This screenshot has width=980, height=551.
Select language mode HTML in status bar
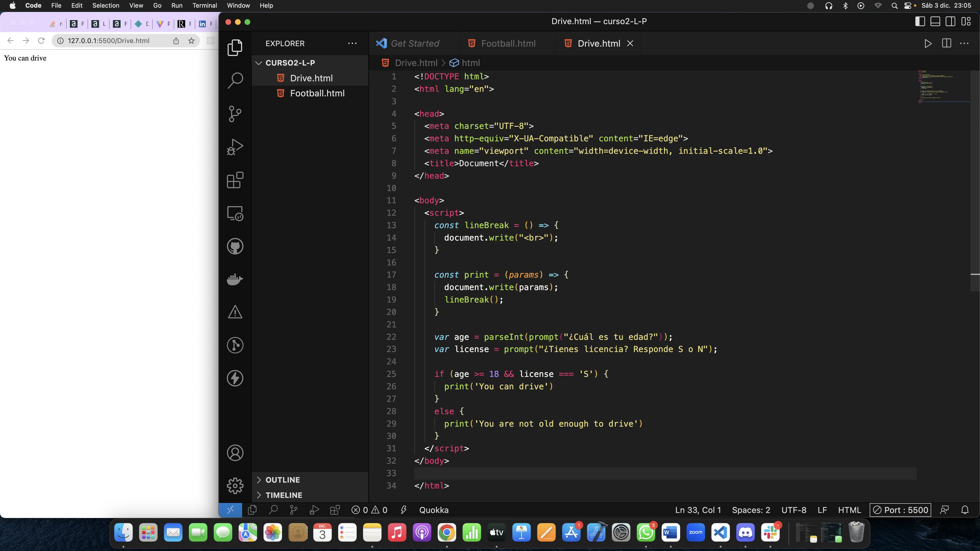(849, 510)
